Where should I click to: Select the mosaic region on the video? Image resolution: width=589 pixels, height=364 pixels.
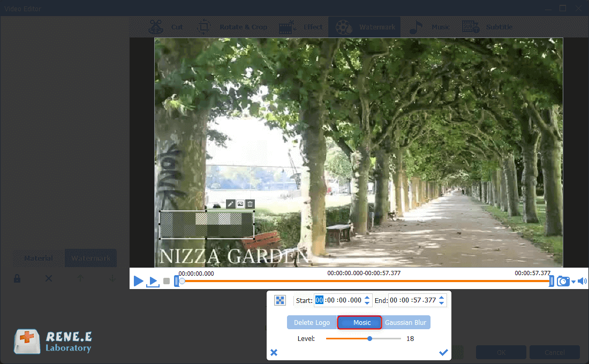click(207, 225)
